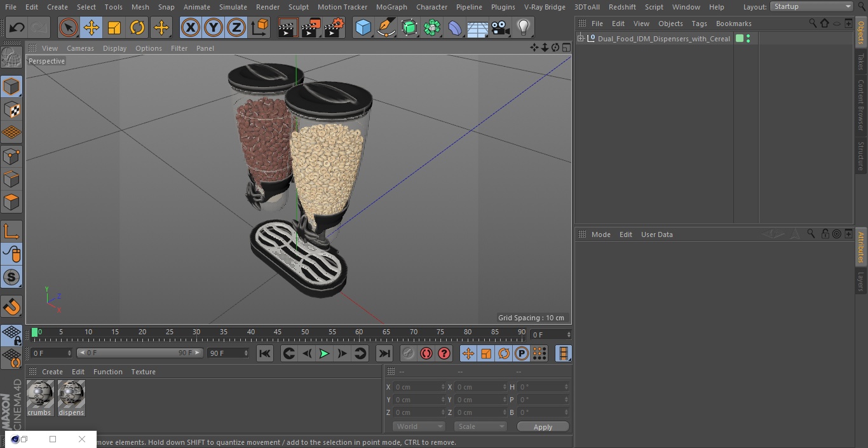
Task: Open the MoGraph menu
Action: (x=391, y=7)
